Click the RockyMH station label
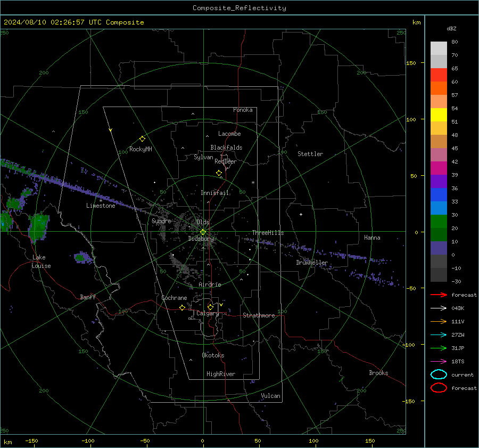Viewport: 479px width, 448px height. pos(141,149)
